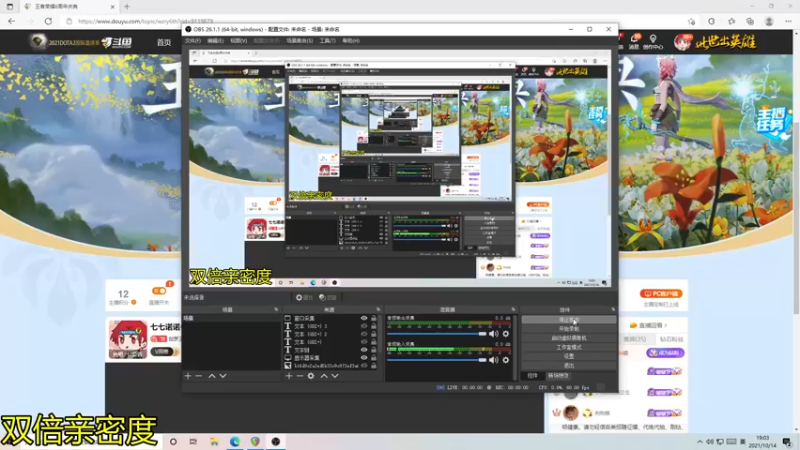
Task: Open the 编辑(E) menu in OBS
Action: (215, 41)
